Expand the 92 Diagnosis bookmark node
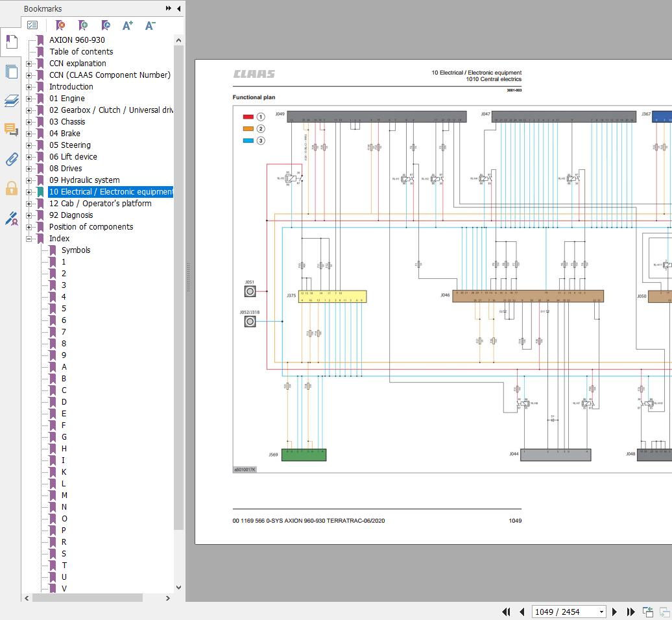The height and width of the screenshot is (620, 672). [29, 215]
